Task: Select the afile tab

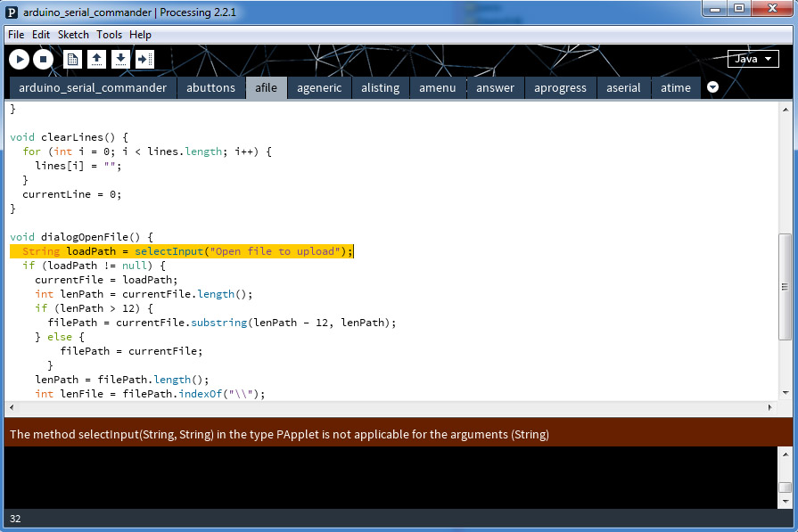Action: click(x=267, y=88)
